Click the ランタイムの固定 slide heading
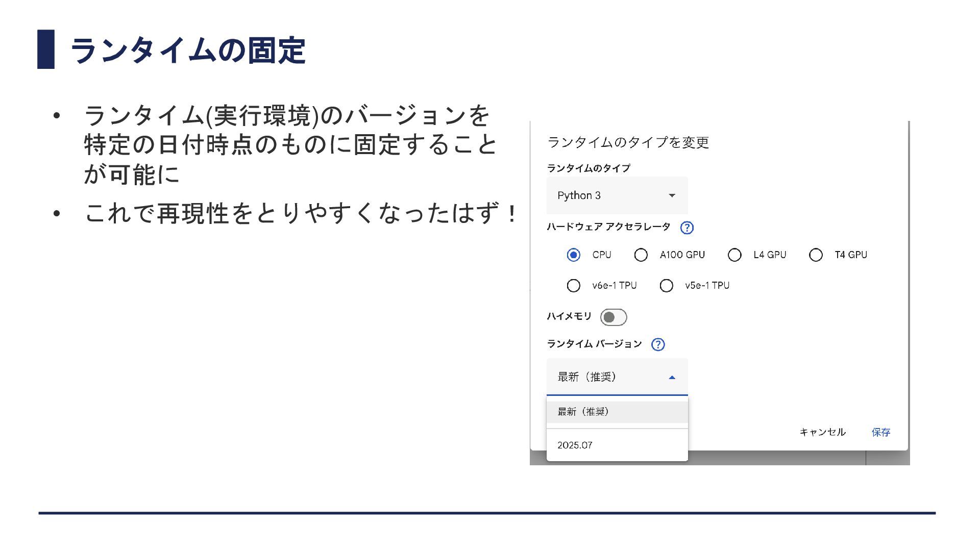 pyautogui.click(x=187, y=51)
